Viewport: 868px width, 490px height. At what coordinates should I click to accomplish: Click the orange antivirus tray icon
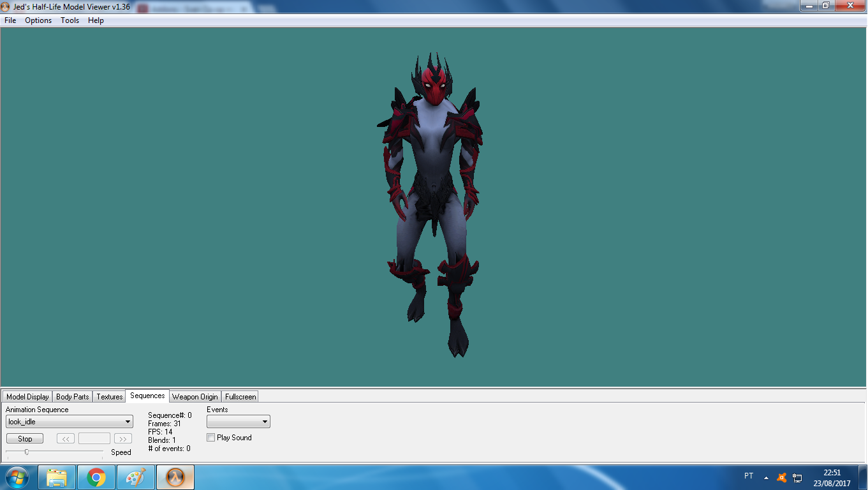click(782, 477)
